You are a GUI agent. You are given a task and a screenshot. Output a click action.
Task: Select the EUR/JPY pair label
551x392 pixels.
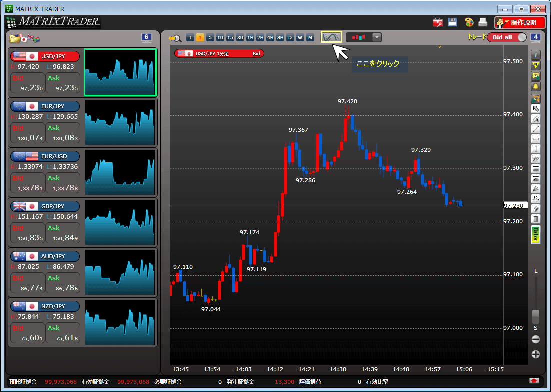[45, 106]
